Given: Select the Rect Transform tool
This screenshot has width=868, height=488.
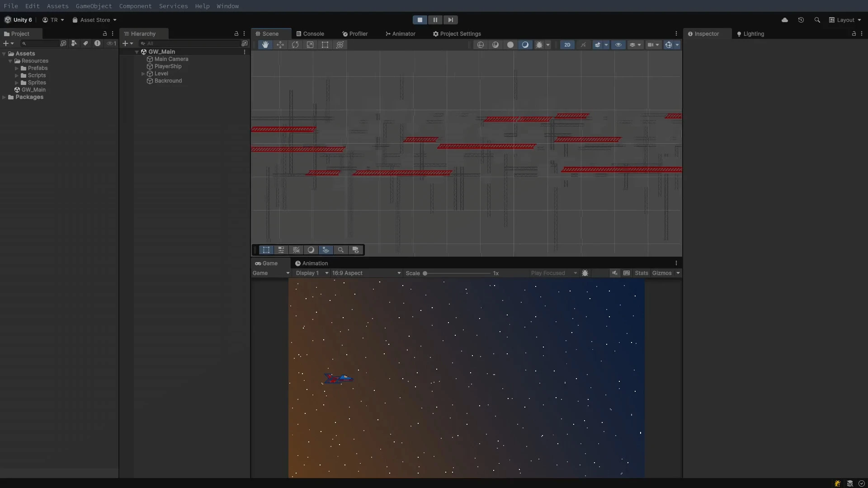Looking at the screenshot, I should click(325, 45).
